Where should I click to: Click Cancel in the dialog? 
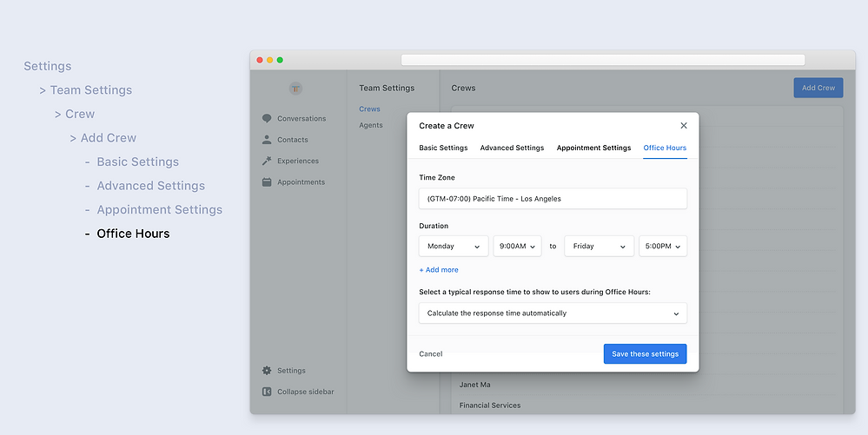point(431,353)
